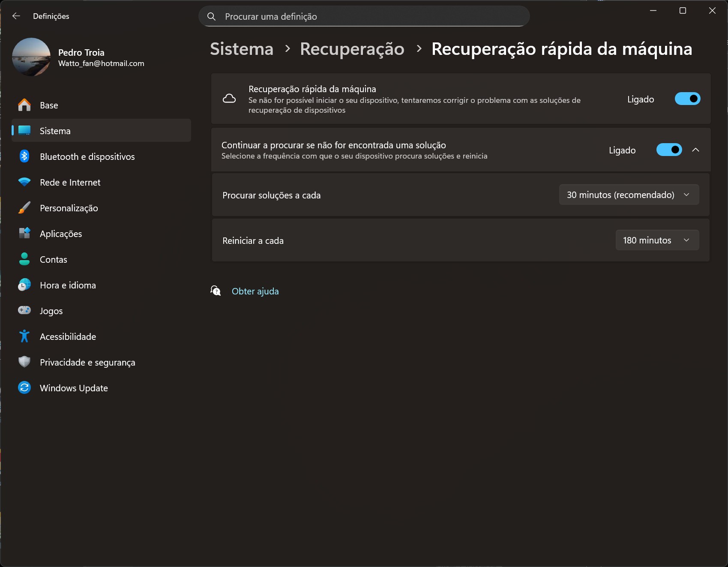Disable the Recuperação rápida da máquina toggle
Image resolution: width=728 pixels, height=567 pixels.
click(687, 99)
